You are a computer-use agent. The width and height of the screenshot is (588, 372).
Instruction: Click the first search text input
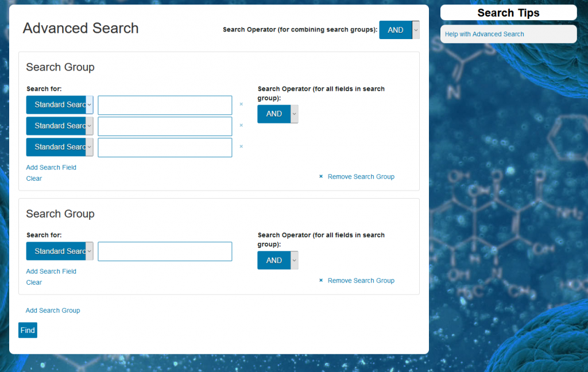pyautogui.click(x=165, y=105)
